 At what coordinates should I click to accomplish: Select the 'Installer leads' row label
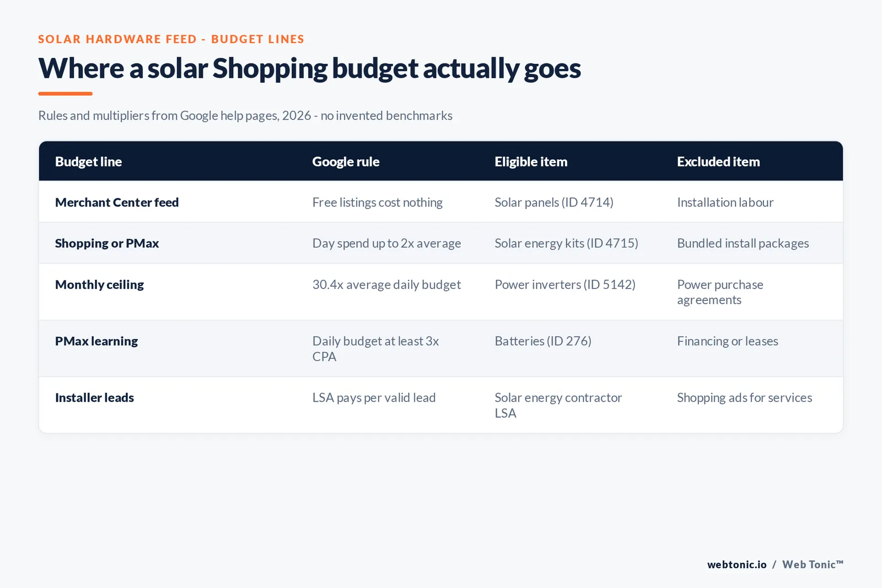coord(94,397)
